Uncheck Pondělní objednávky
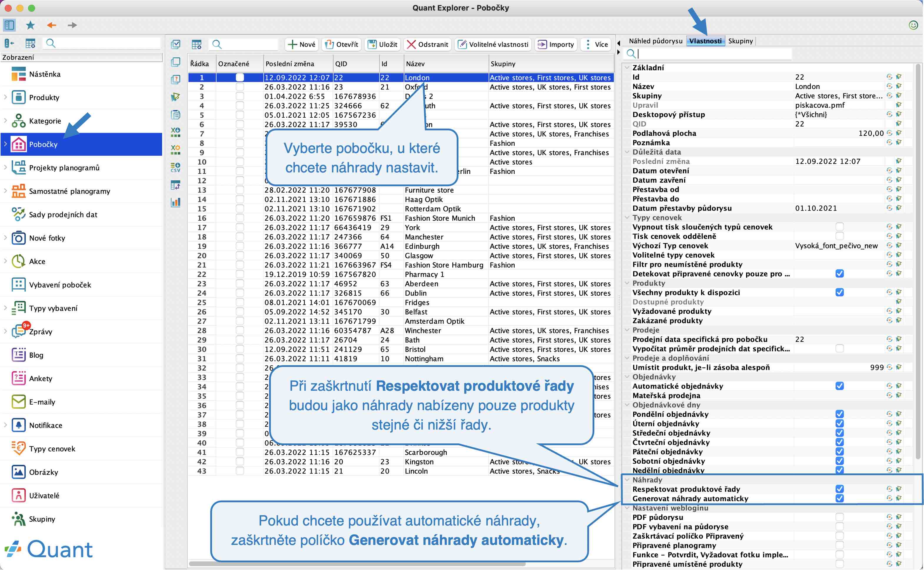The width and height of the screenshot is (924, 572). [x=839, y=415]
